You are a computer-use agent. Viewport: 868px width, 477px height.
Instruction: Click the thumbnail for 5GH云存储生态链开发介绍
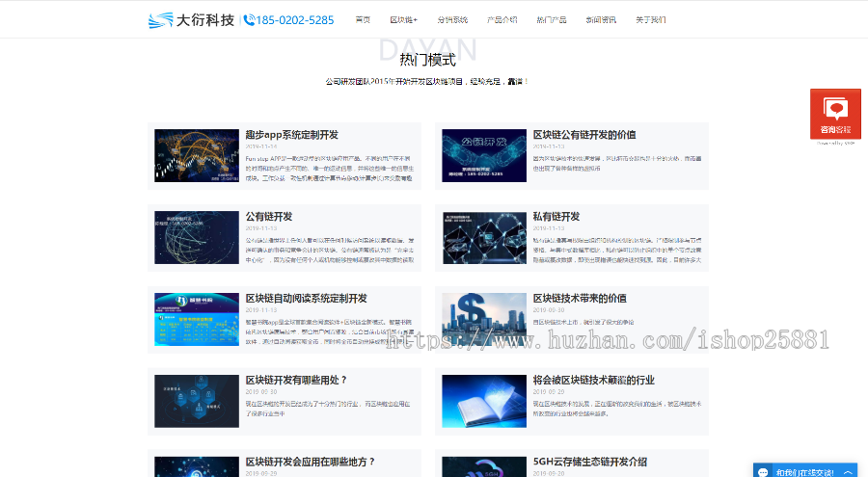point(484,466)
